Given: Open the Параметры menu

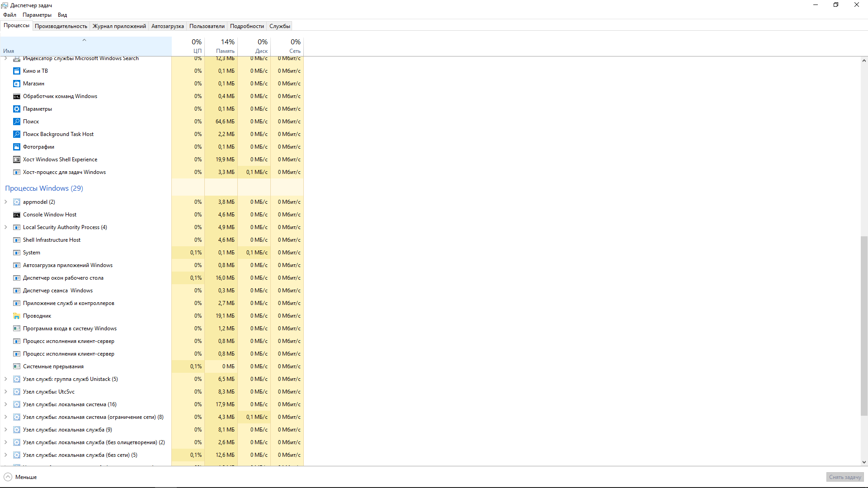Looking at the screenshot, I should pos(37,15).
